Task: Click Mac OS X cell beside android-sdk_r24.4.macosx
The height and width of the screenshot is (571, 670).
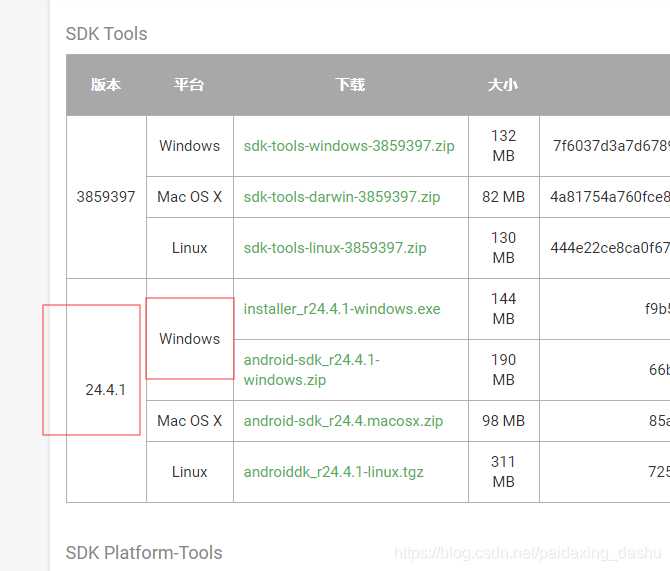Action: tap(190, 421)
